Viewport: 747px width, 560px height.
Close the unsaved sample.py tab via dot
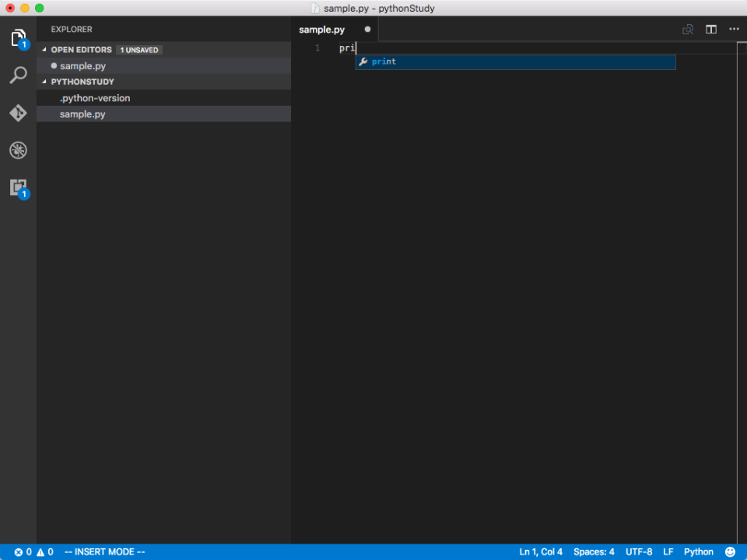[367, 30]
